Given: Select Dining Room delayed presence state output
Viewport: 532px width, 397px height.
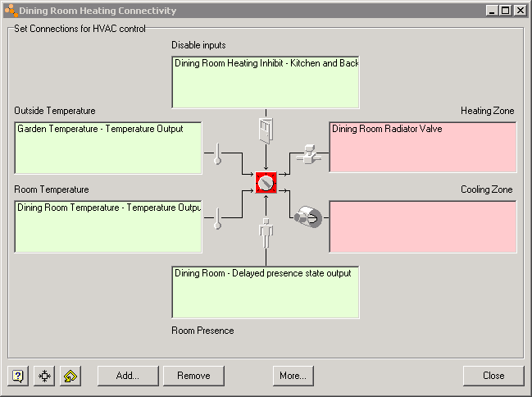Looking at the screenshot, I should (262, 273).
